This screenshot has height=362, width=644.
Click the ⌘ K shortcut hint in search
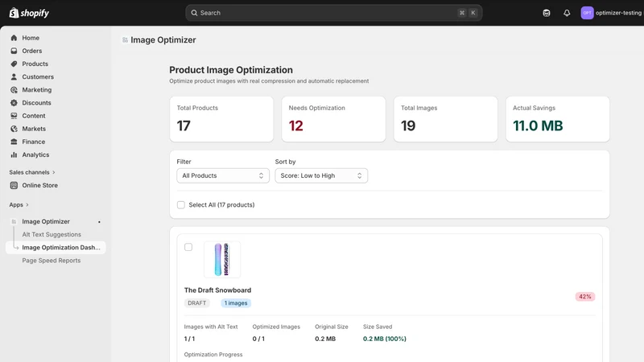tap(468, 13)
